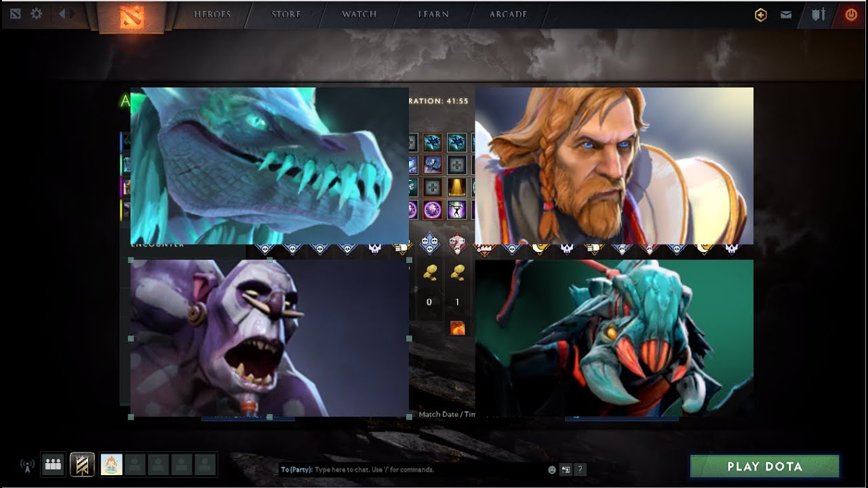
Task: Open the settings gear in top bar
Action: [37, 14]
